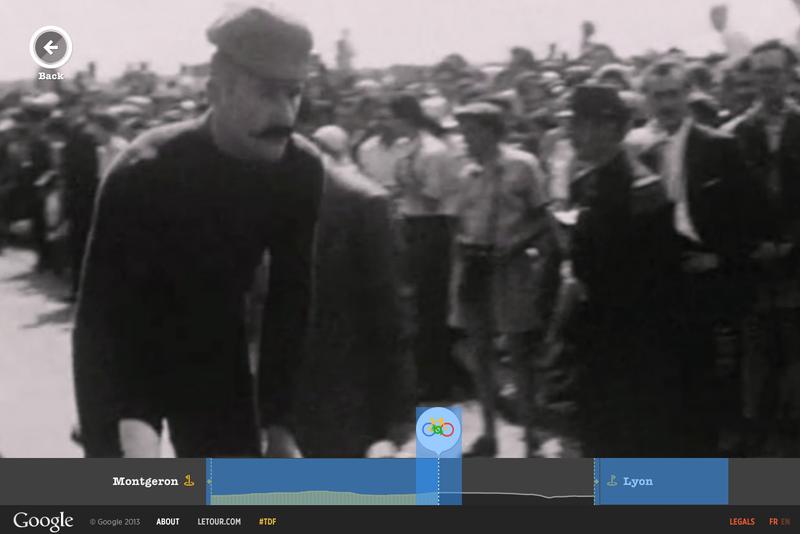The height and width of the screenshot is (534, 800).
Task: Open the LETOUR.COM link
Action: tap(219, 522)
